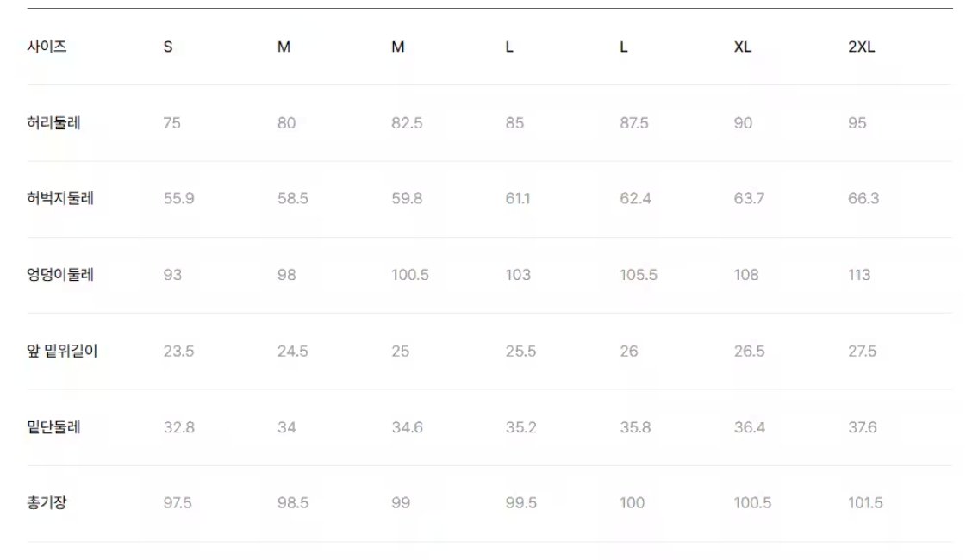Select the thigh value 66.3 cell

[863, 198]
